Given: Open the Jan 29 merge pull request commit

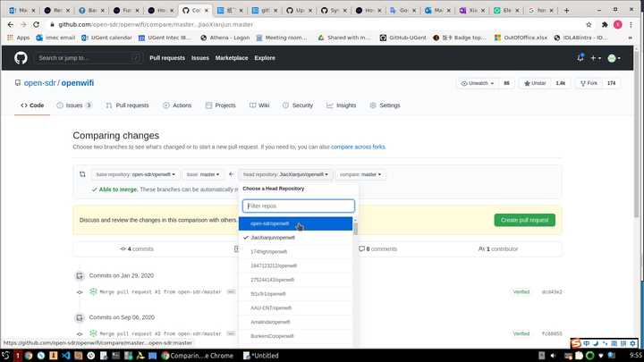Looking at the screenshot, I should click(160, 291).
